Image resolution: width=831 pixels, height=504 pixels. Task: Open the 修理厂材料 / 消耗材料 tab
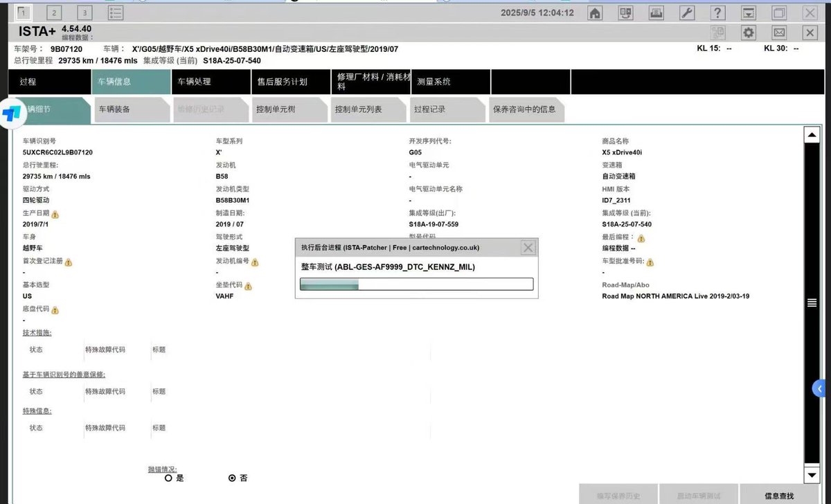point(371,82)
